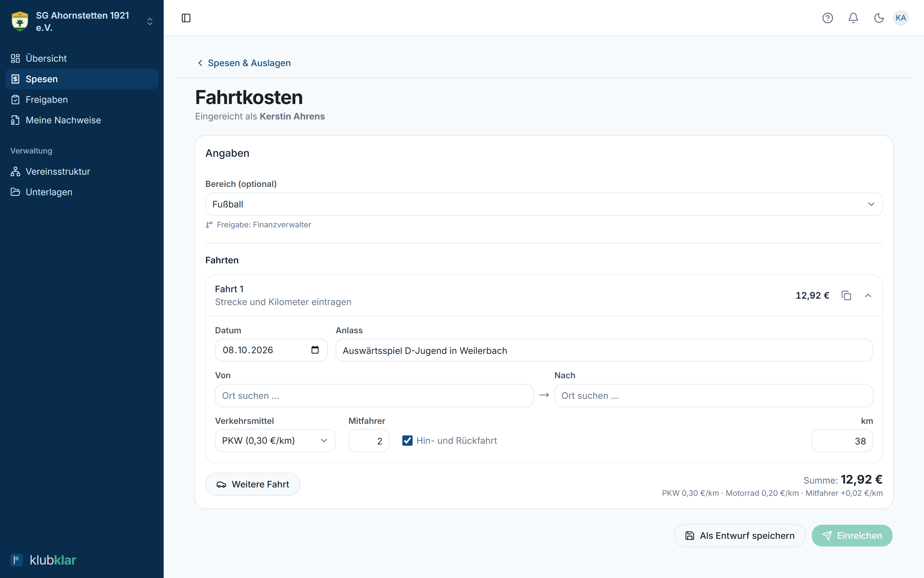
Task: Click the Fahrt 1 amount 12,92 €
Action: [812, 295]
